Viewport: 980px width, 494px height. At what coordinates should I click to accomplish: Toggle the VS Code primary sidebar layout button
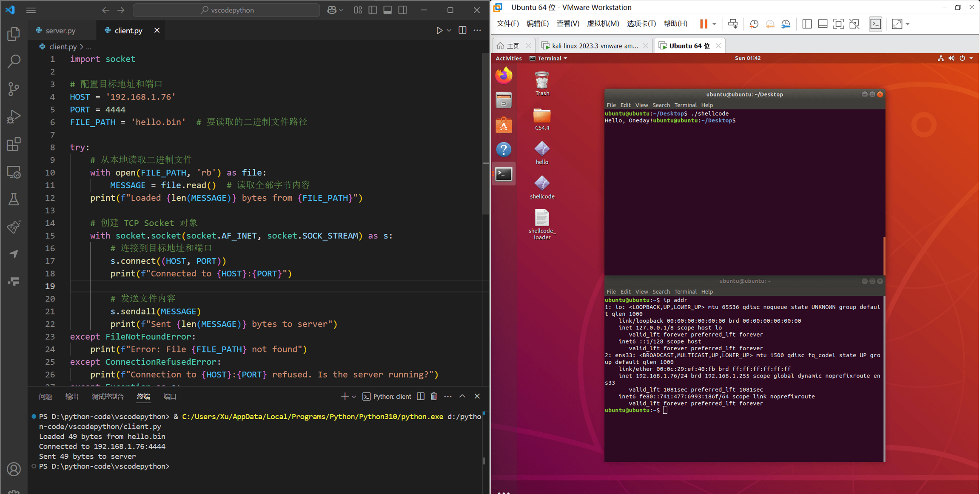point(373,10)
